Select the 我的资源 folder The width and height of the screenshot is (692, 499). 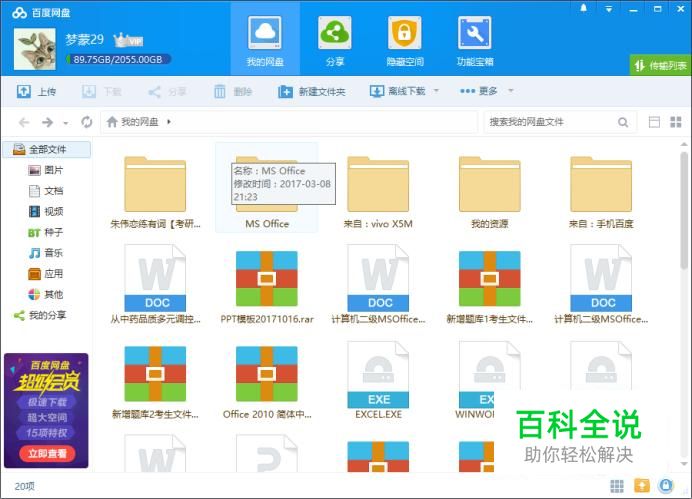489,192
